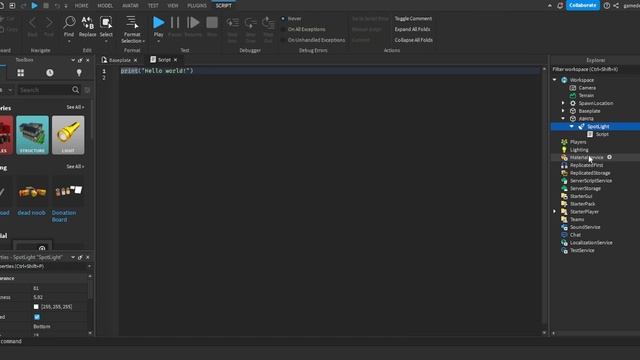This screenshot has width=640, height=360.
Task: Open the AVATAR ribbon tab
Action: point(130,6)
